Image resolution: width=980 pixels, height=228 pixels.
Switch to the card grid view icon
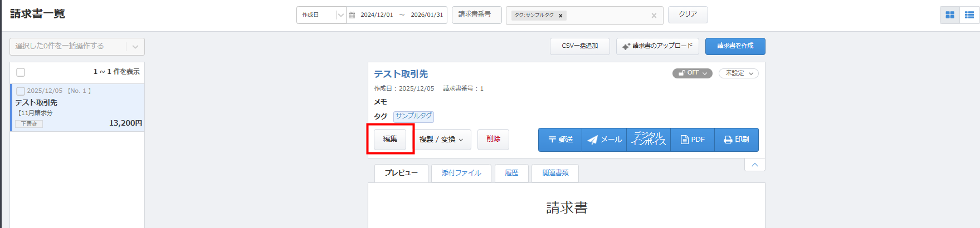[950, 15]
